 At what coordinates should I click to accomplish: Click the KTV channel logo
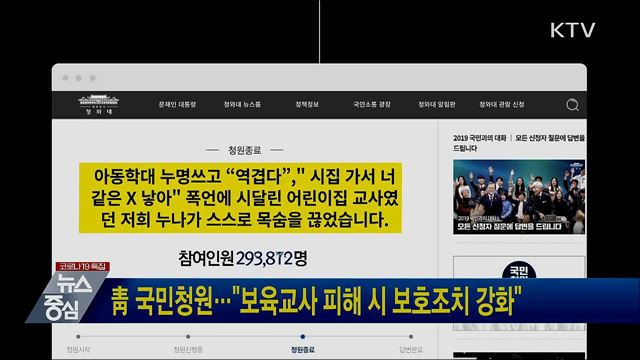click(572, 30)
